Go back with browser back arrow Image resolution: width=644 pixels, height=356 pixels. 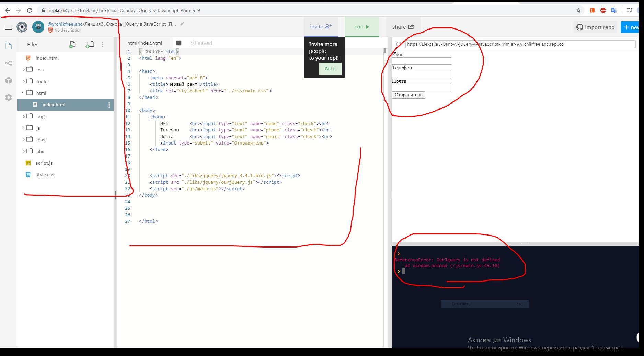[x=8, y=10]
